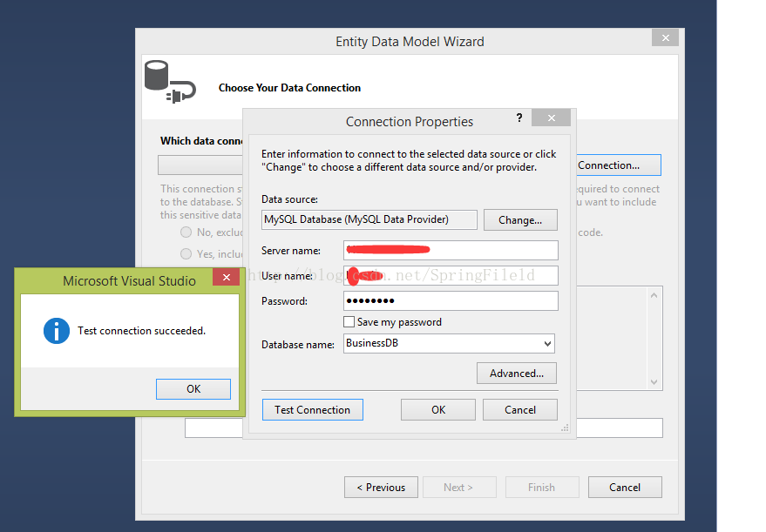The image size is (766, 532).
Task: Close the Connection Properties dialog
Action: [x=551, y=118]
